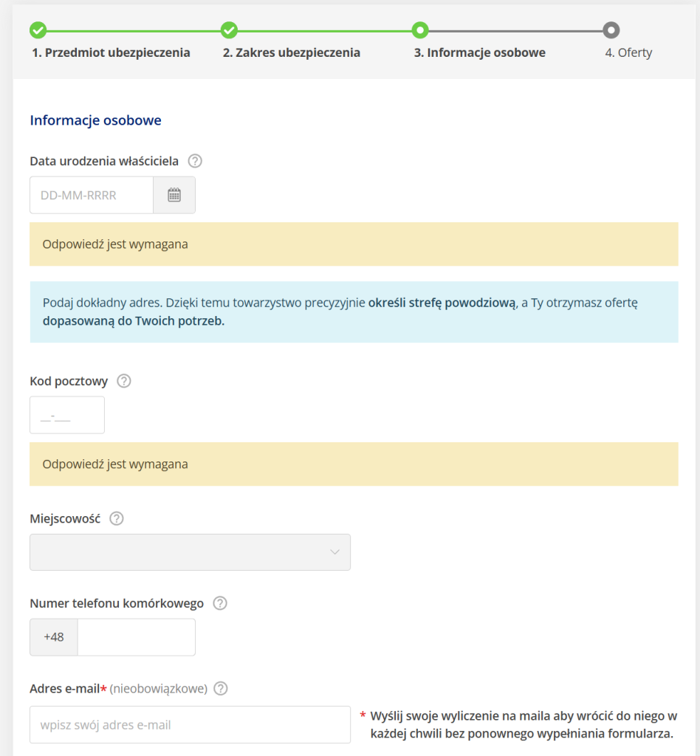Jump to the Oferty step

[x=628, y=52]
